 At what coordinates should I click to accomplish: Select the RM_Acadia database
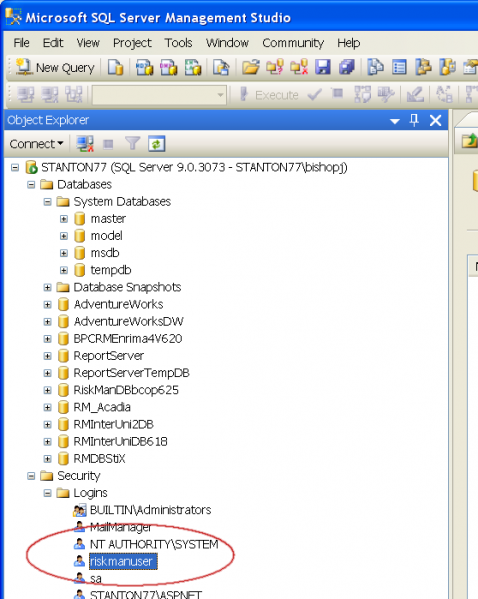(102, 407)
